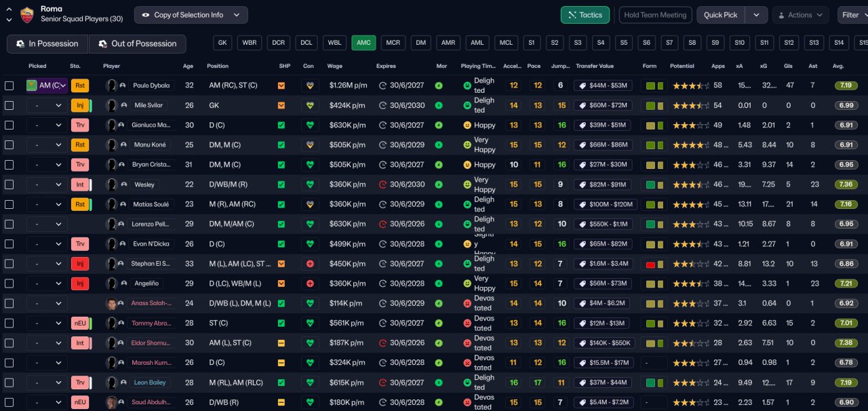Click Paulo Dybala's player portrait icon
This screenshot has width=868, height=411.
point(111,85)
